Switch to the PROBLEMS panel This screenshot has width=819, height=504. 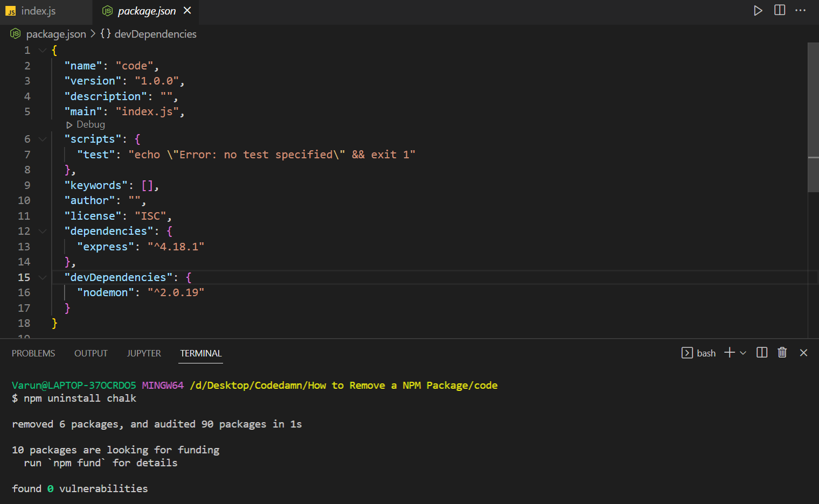pyautogui.click(x=33, y=353)
